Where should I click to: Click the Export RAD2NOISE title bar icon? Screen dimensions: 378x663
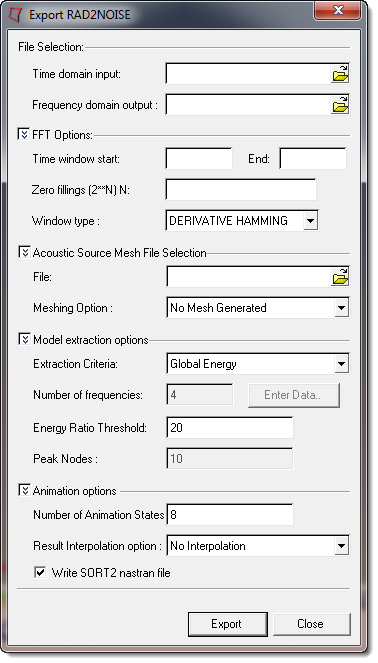coord(15,14)
